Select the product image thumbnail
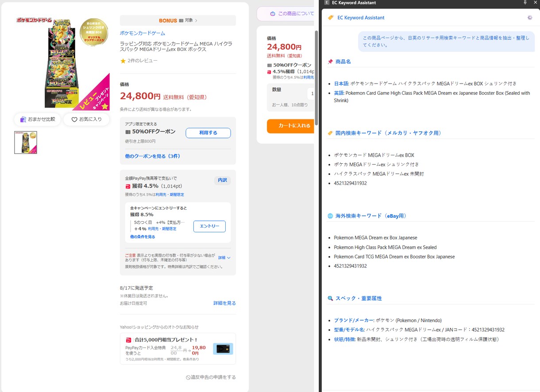The width and height of the screenshot is (540, 392). coord(26,142)
